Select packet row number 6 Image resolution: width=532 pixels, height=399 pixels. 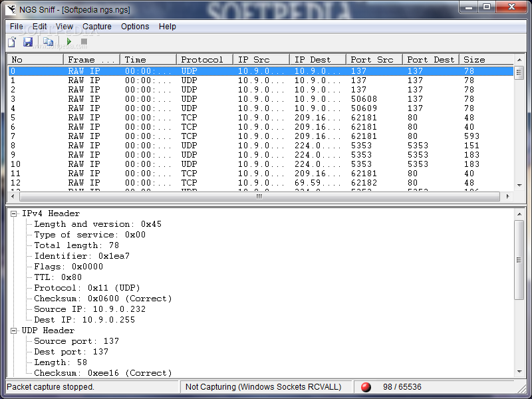pyautogui.click(x=261, y=127)
